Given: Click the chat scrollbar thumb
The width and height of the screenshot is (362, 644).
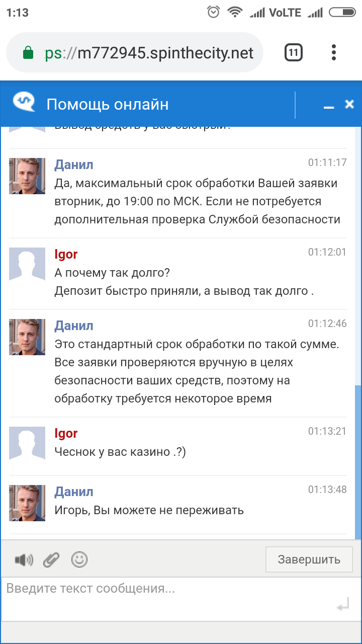Looking at the screenshot, I should pos(358,460).
